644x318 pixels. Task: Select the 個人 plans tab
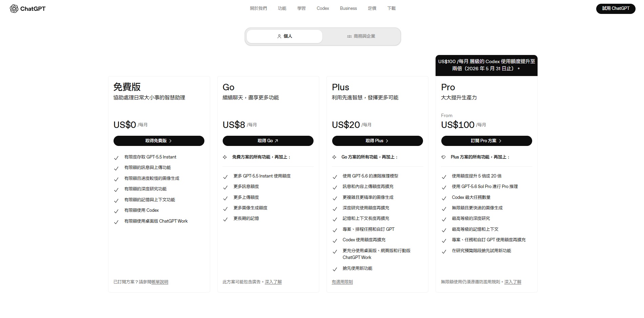(285, 36)
